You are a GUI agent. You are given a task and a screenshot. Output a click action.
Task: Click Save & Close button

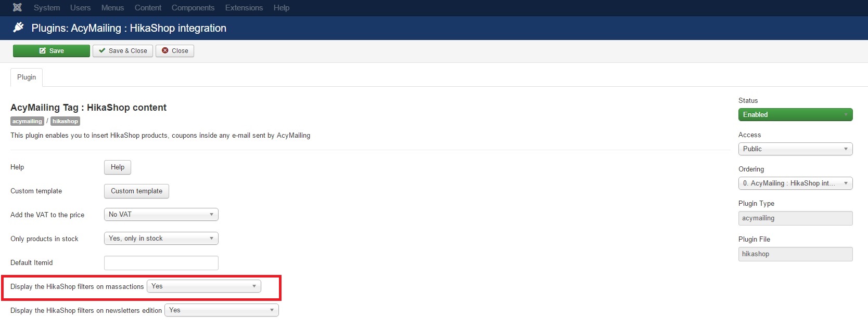[123, 51]
